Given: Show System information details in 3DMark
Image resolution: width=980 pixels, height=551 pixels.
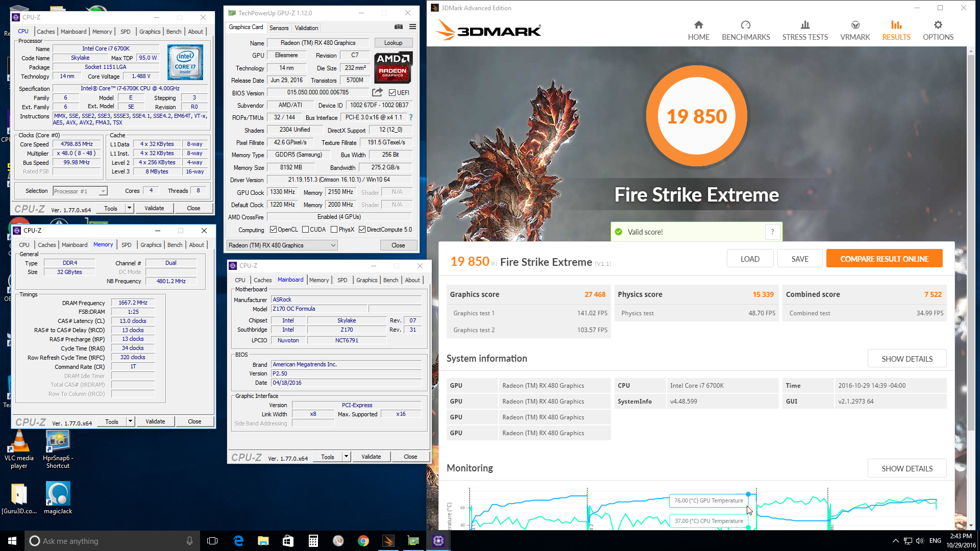Looking at the screenshot, I should pos(907,359).
